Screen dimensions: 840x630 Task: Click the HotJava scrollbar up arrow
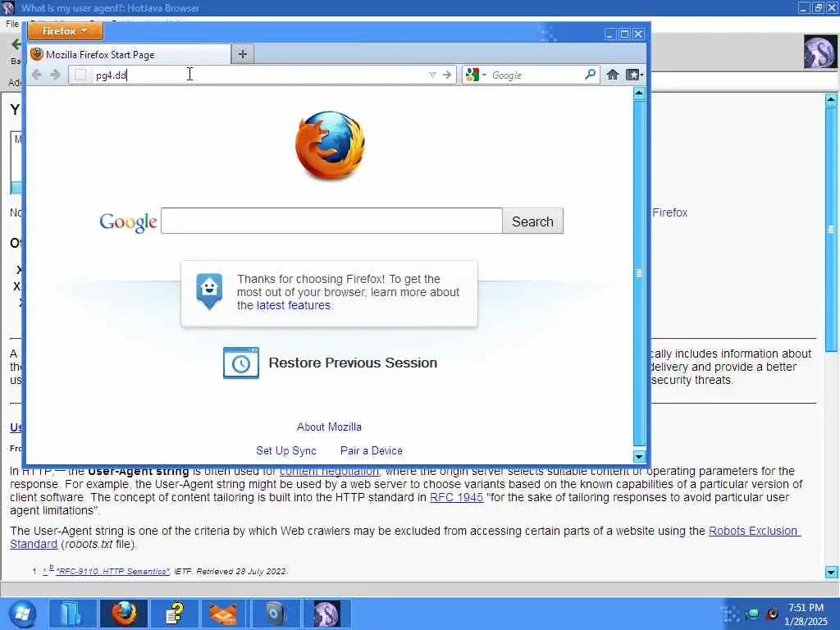pyautogui.click(x=831, y=99)
